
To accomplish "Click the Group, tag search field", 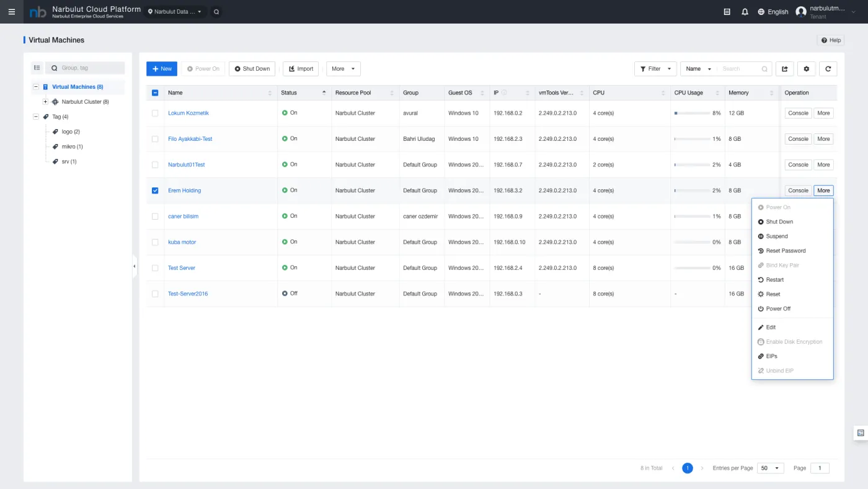I will [86, 68].
